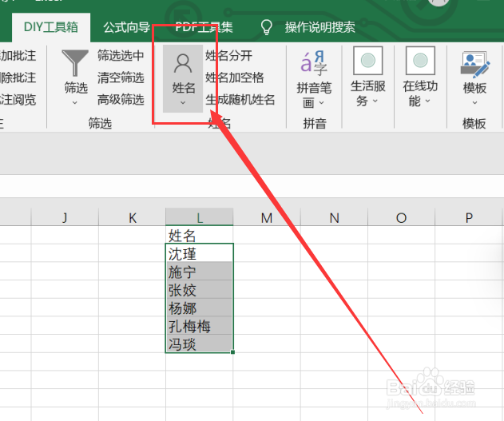Click 姓名加空格 command

[235, 77]
